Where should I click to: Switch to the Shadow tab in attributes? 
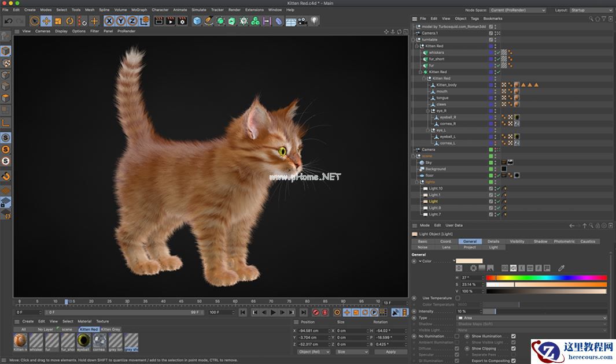540,242
